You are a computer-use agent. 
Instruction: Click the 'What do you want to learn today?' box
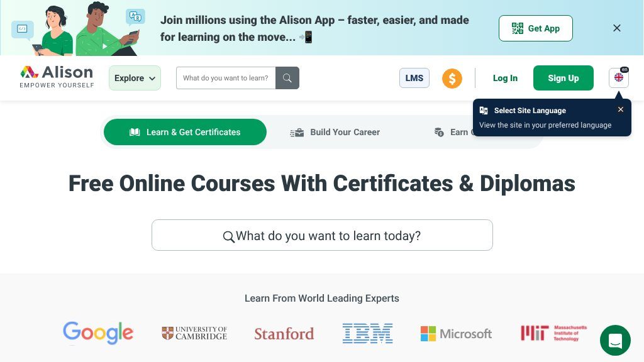pyautogui.click(x=322, y=235)
